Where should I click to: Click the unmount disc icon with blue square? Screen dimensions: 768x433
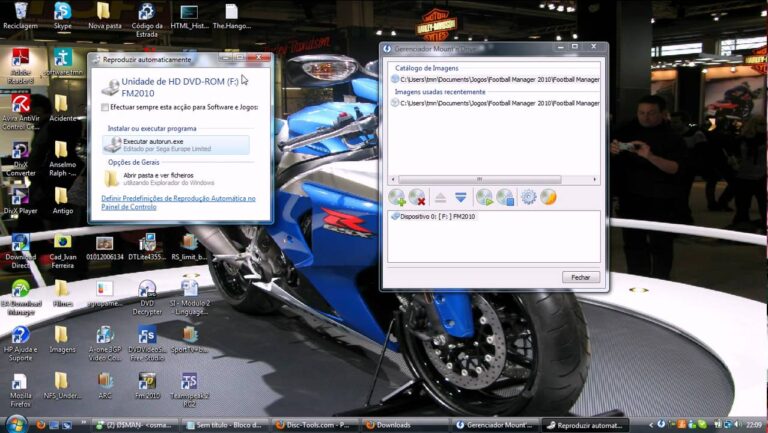tap(504, 197)
